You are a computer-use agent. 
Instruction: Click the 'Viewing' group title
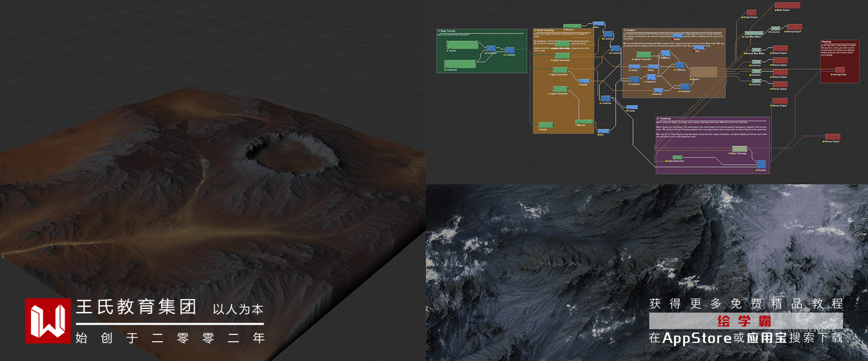coord(826,41)
